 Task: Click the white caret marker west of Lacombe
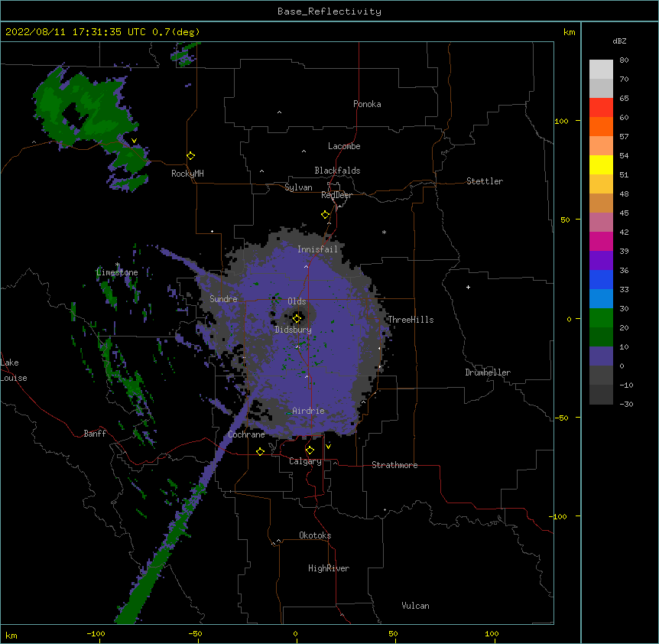304,151
